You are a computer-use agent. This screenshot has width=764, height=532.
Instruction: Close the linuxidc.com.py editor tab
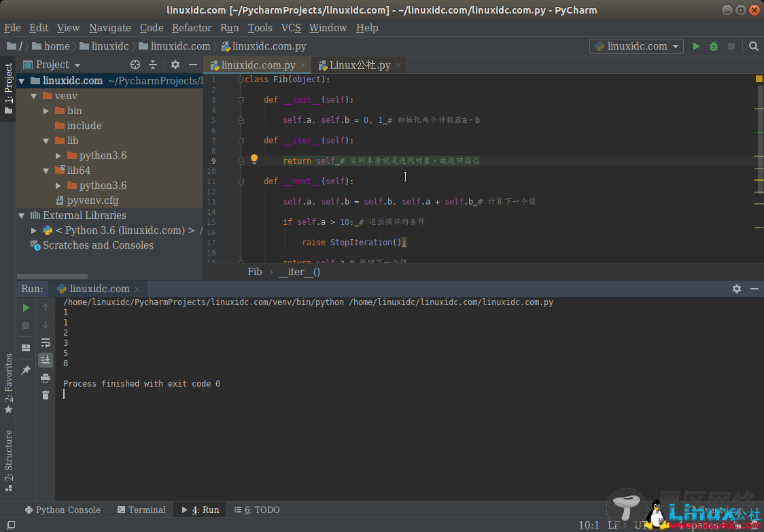coord(303,65)
